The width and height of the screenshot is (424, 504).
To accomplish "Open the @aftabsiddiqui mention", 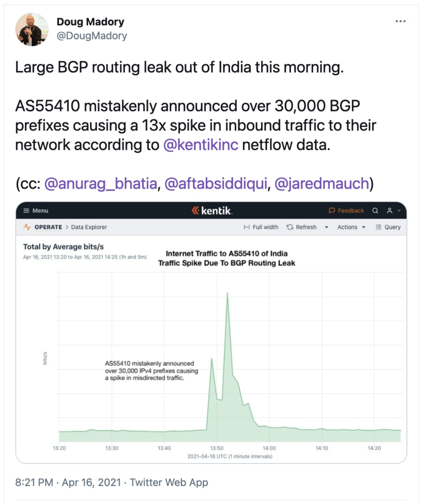I will (216, 184).
